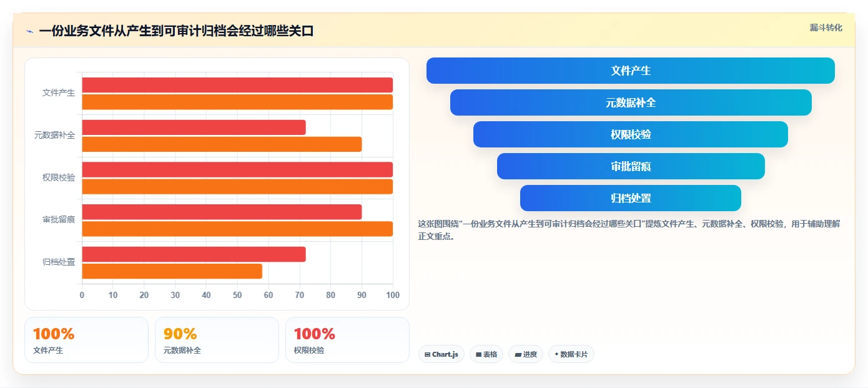The image size is (868, 388).
Task: Click the 0 tick on the x-axis
Action: [x=82, y=295]
